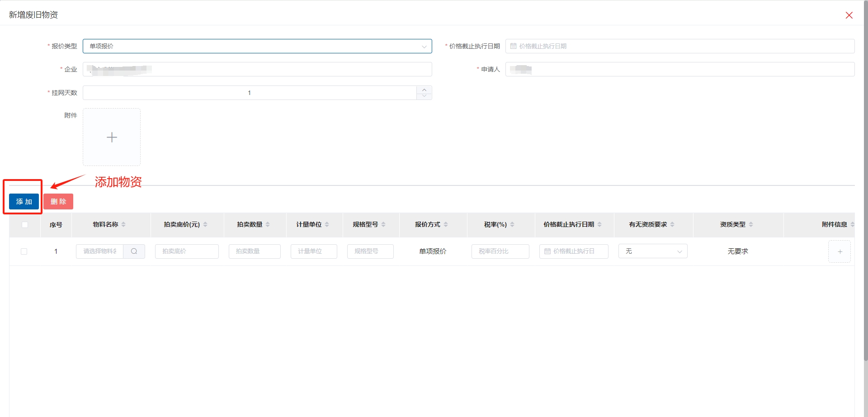Click the row attachment info plus icon
Image resolution: width=868 pixels, height=417 pixels.
(840, 252)
